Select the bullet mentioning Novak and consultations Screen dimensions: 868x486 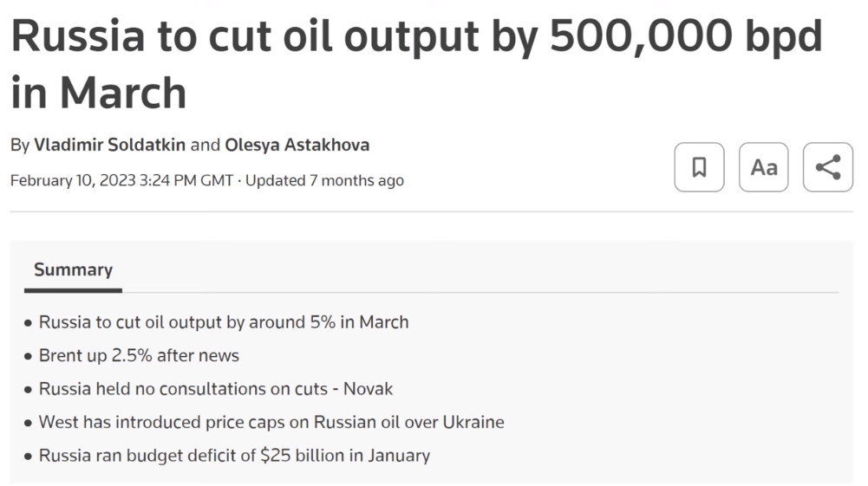[x=216, y=389]
